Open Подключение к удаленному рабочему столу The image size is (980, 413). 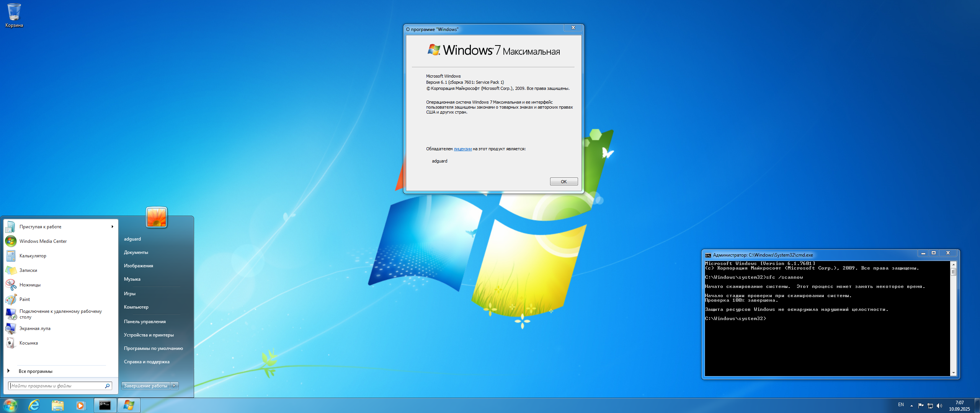pos(60,314)
